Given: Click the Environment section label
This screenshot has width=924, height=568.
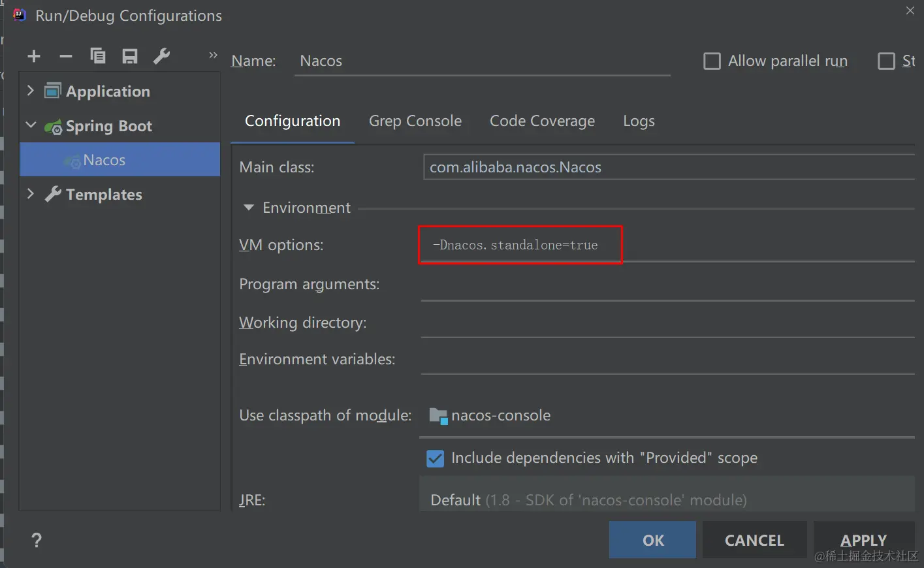Looking at the screenshot, I should pyautogui.click(x=306, y=208).
